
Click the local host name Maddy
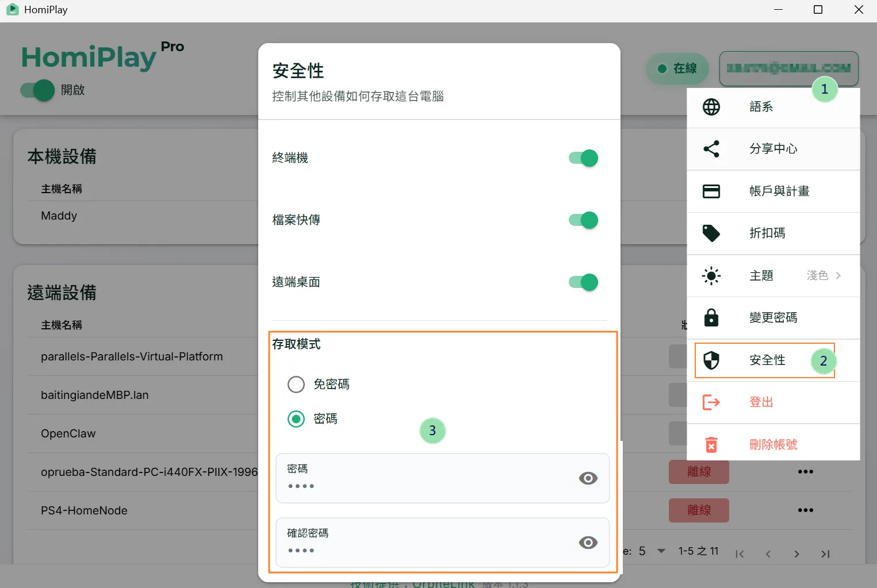(59, 216)
